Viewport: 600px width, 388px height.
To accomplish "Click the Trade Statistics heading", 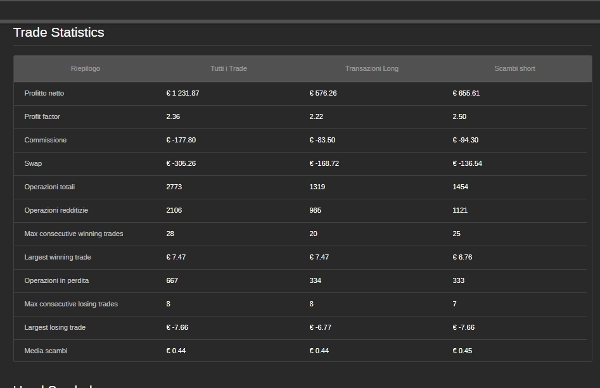I will pos(59,33).
